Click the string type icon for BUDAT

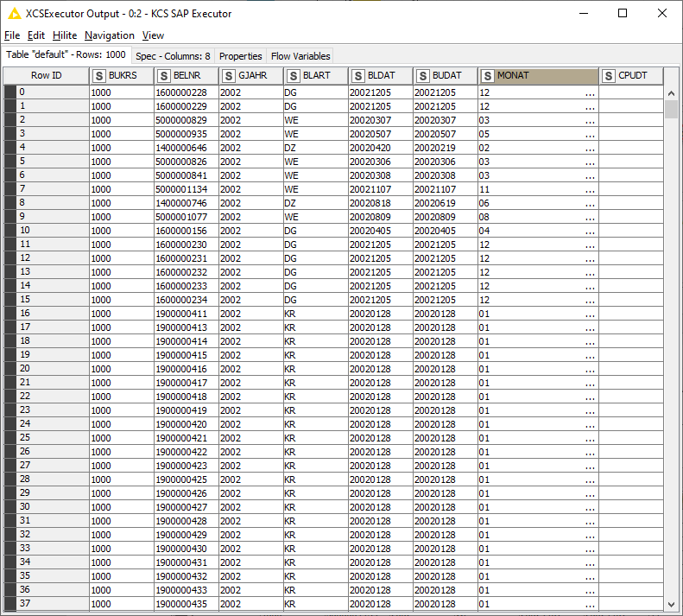pos(423,76)
